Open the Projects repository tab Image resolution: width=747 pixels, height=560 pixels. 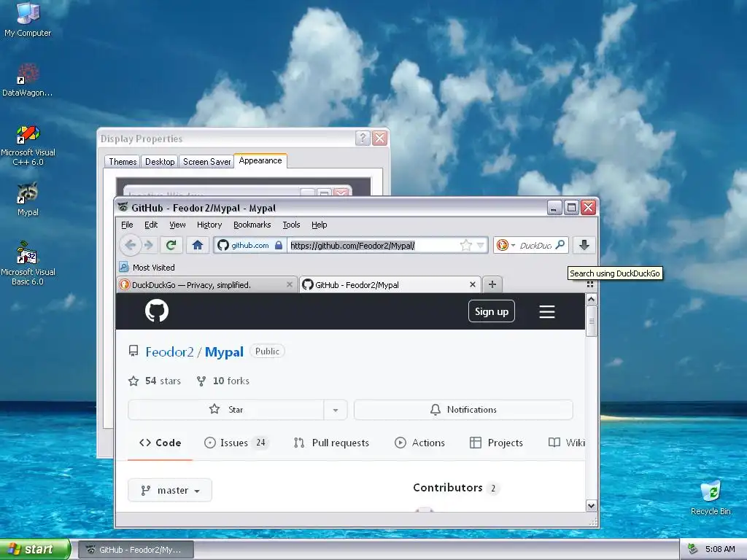click(496, 443)
